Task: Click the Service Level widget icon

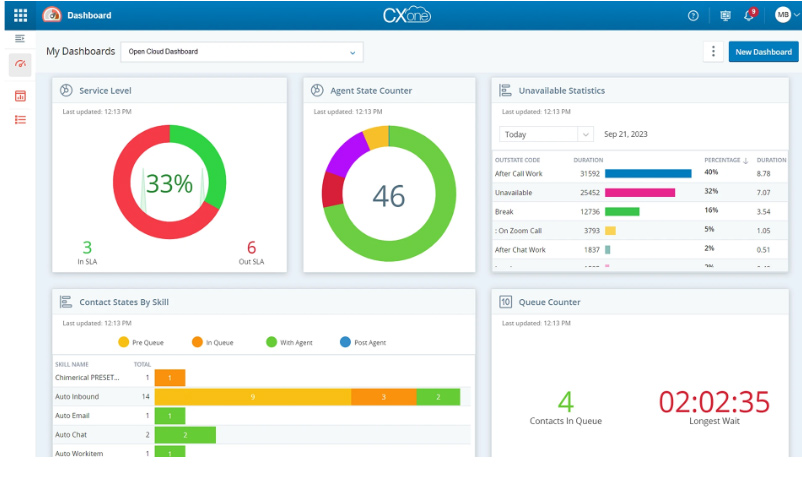Action: pyautogui.click(x=66, y=90)
